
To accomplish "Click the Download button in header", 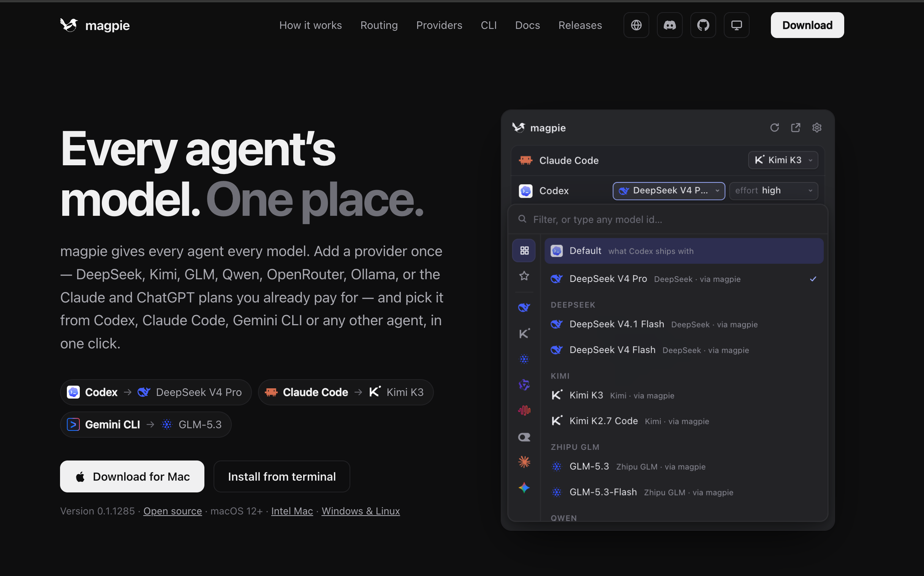I will [x=807, y=25].
